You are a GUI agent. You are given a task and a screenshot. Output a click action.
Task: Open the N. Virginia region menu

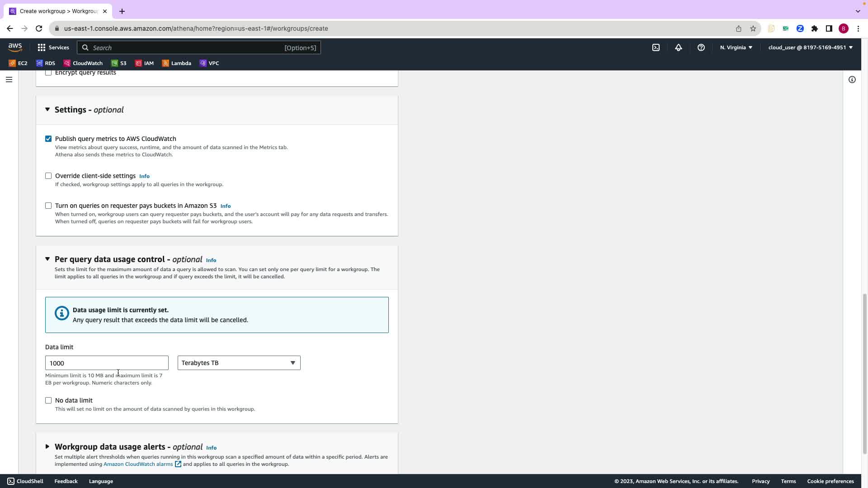[736, 47]
